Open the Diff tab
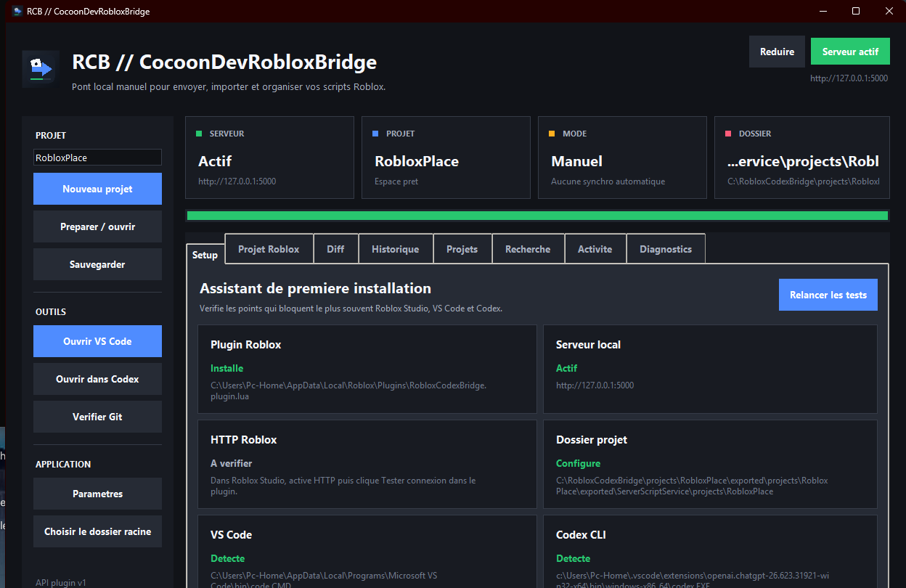 click(x=335, y=249)
